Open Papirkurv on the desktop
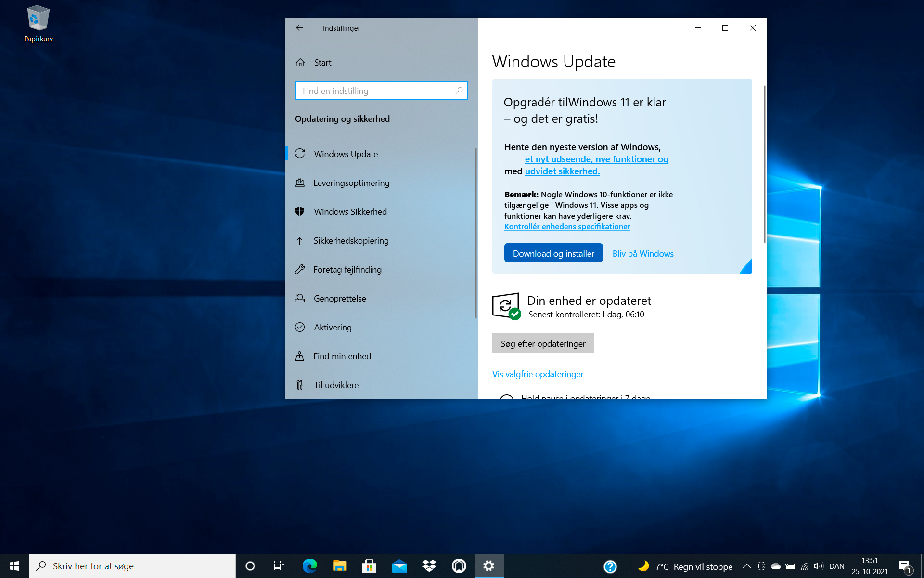Viewport: 924px width, 578px height. tap(38, 24)
